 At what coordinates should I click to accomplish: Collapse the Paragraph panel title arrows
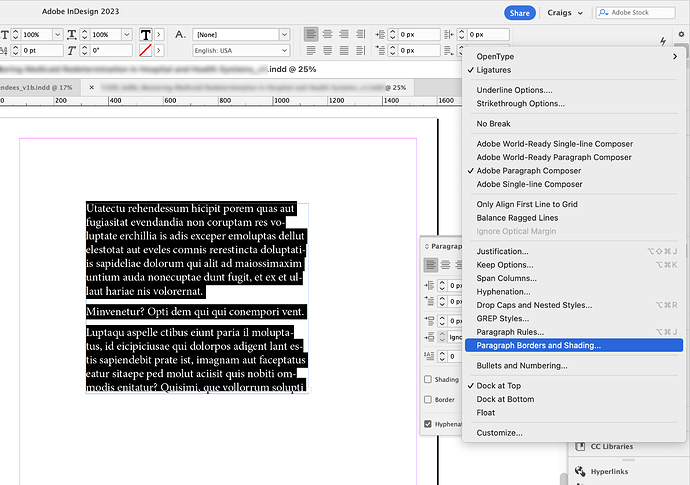click(426, 246)
